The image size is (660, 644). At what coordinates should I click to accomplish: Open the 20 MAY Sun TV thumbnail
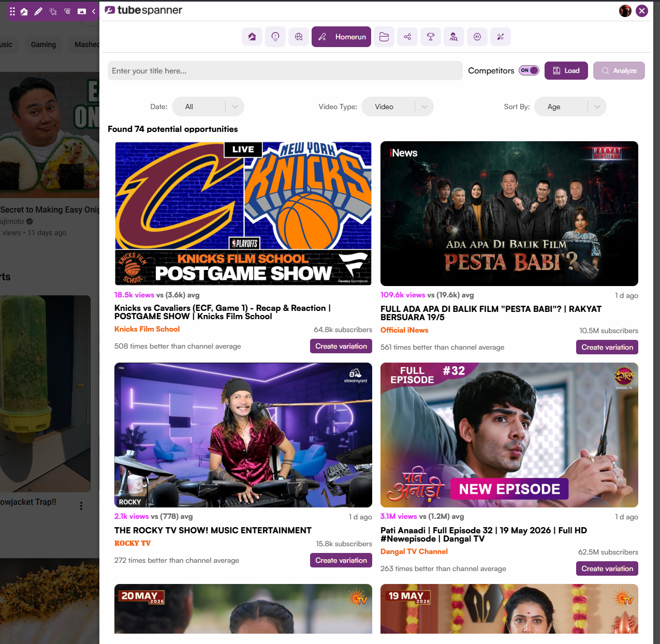click(x=243, y=609)
